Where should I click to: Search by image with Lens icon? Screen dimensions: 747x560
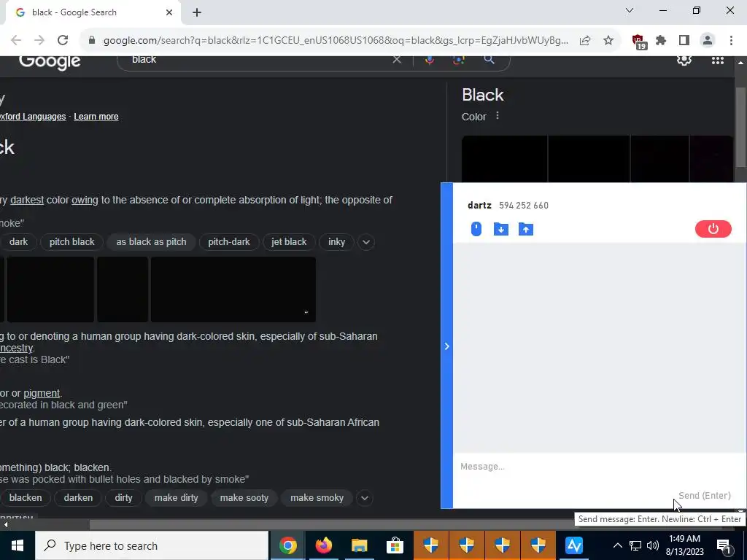(459, 60)
